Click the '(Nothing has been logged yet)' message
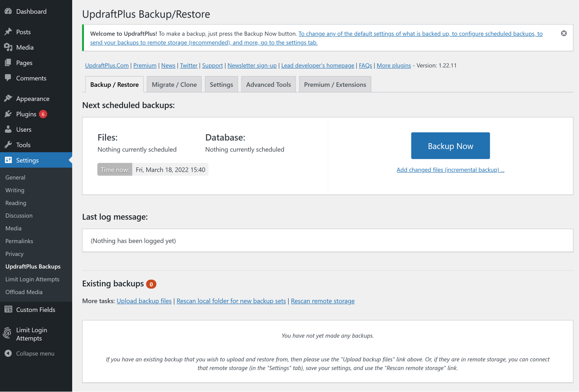Screen dimensions: 579x392 (133, 241)
